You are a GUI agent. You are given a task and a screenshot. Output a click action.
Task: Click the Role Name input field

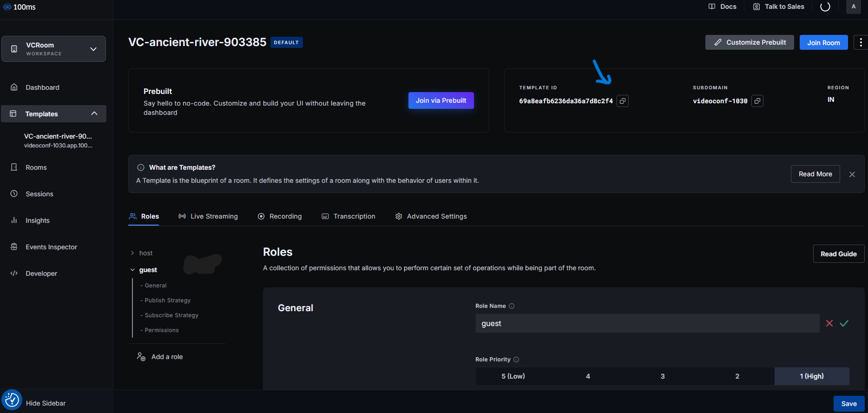(x=647, y=323)
